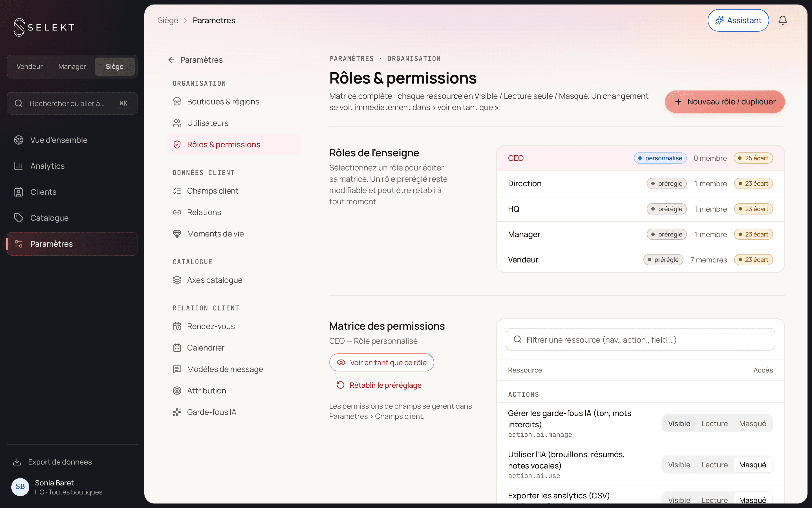Viewport: 812px width, 508px height.
Task: Open Clients in the sidebar
Action: (x=72, y=192)
